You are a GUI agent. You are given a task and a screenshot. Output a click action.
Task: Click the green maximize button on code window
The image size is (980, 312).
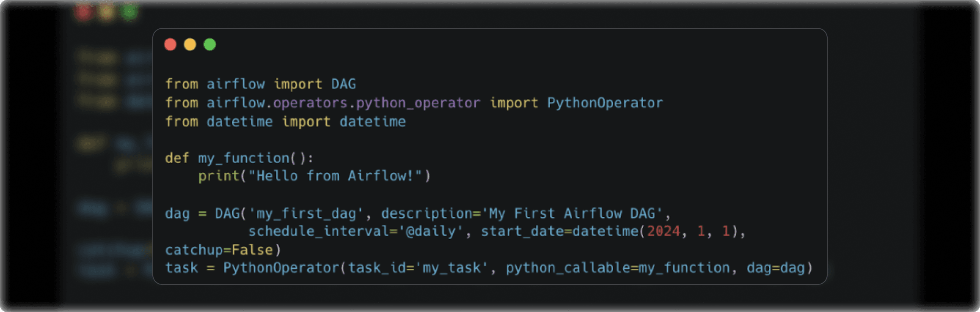tap(209, 44)
